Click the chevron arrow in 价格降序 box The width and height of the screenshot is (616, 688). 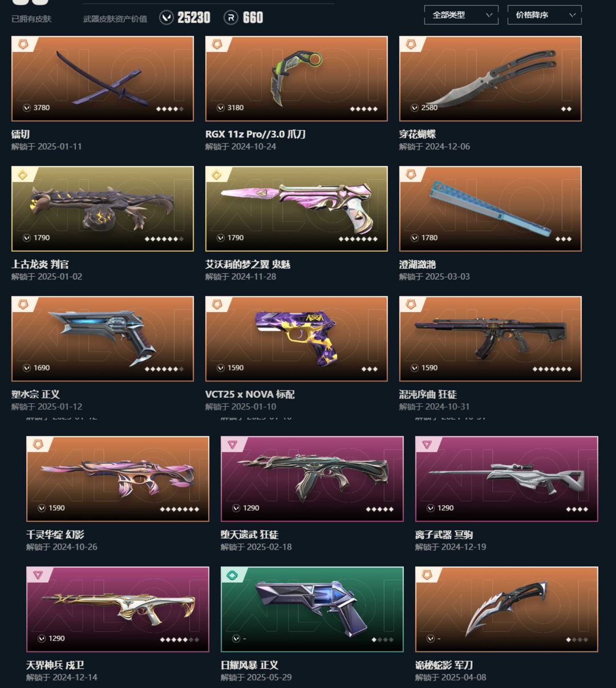[572, 15]
